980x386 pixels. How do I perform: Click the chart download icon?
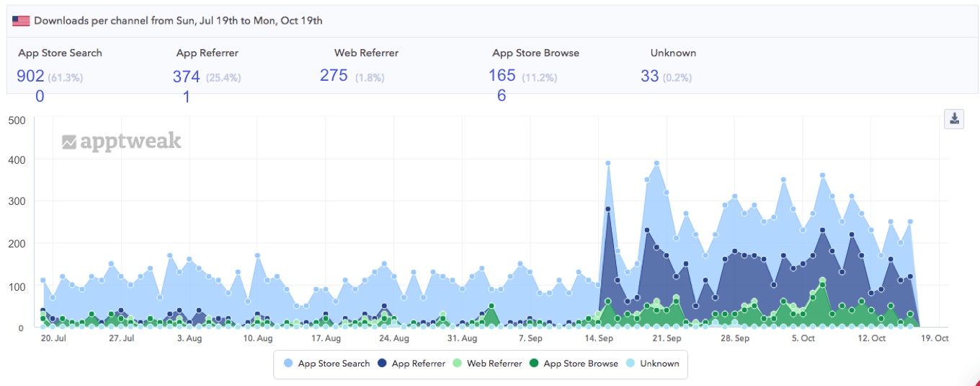(x=954, y=118)
